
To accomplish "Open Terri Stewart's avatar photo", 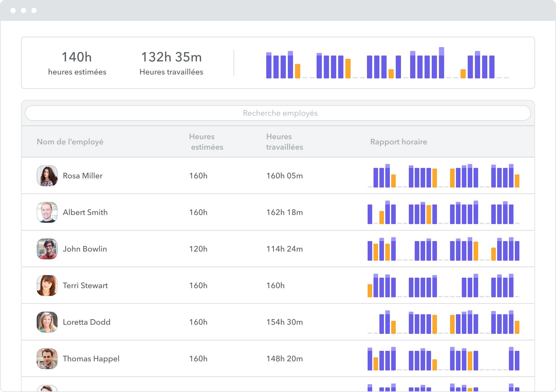I will point(47,286).
